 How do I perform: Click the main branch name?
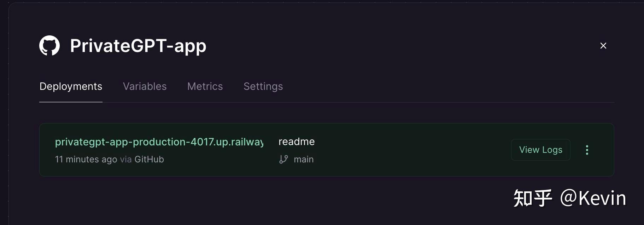pyautogui.click(x=304, y=159)
